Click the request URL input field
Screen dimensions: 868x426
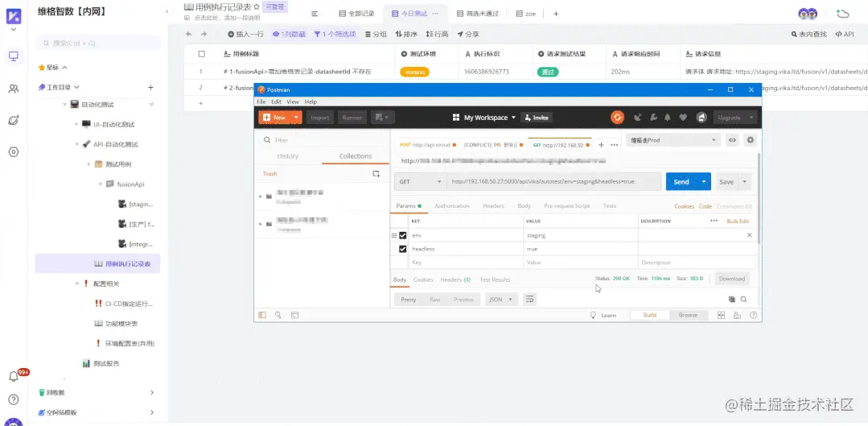click(x=555, y=182)
